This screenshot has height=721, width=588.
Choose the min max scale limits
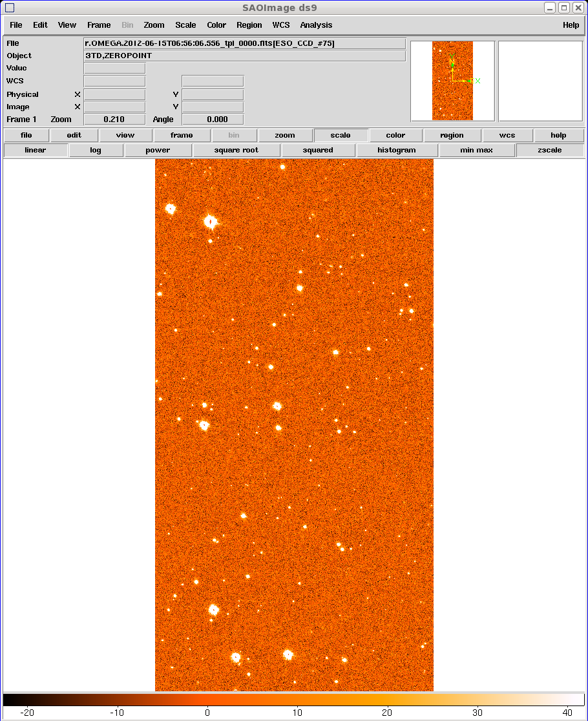tap(477, 150)
